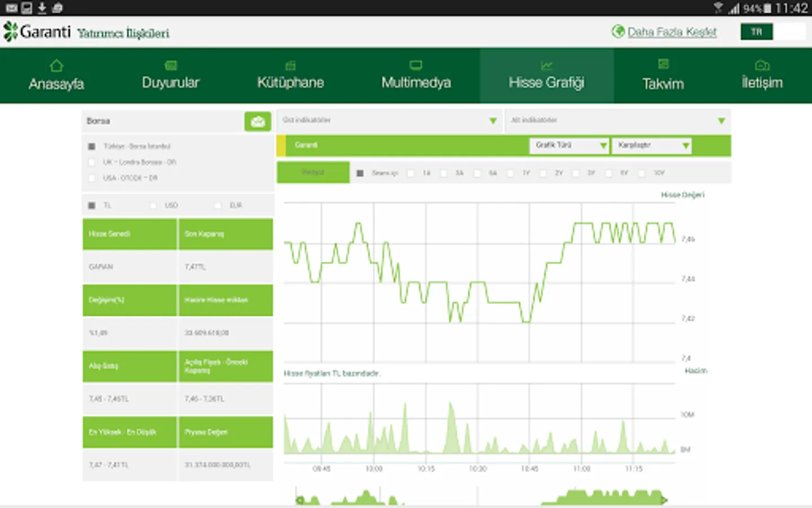812x508 pixels.
Task: Select the 2Y period checkbox
Action: pyautogui.click(x=543, y=173)
